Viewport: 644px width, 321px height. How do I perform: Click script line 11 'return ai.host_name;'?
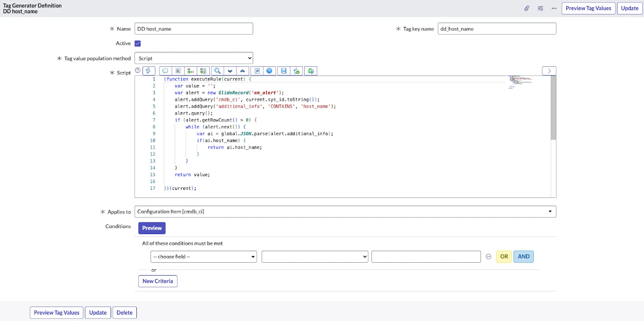tap(235, 147)
